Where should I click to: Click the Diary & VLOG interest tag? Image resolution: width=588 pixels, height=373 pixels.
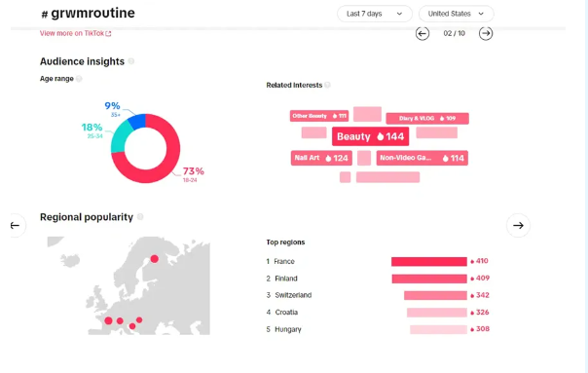point(427,118)
